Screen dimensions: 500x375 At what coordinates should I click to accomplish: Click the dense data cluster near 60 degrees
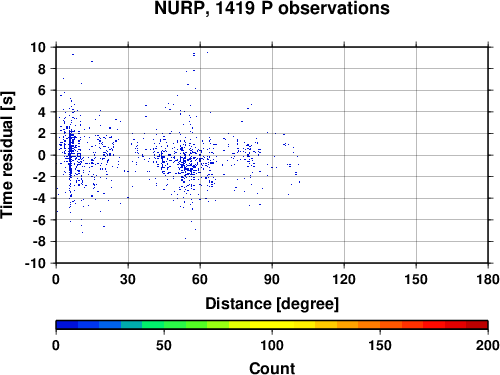click(188, 163)
